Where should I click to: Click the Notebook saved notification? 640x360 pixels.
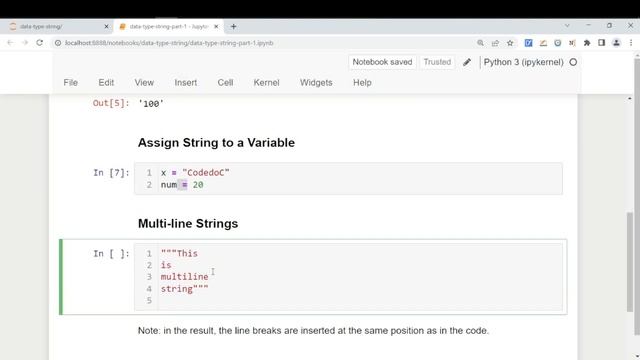click(x=382, y=62)
